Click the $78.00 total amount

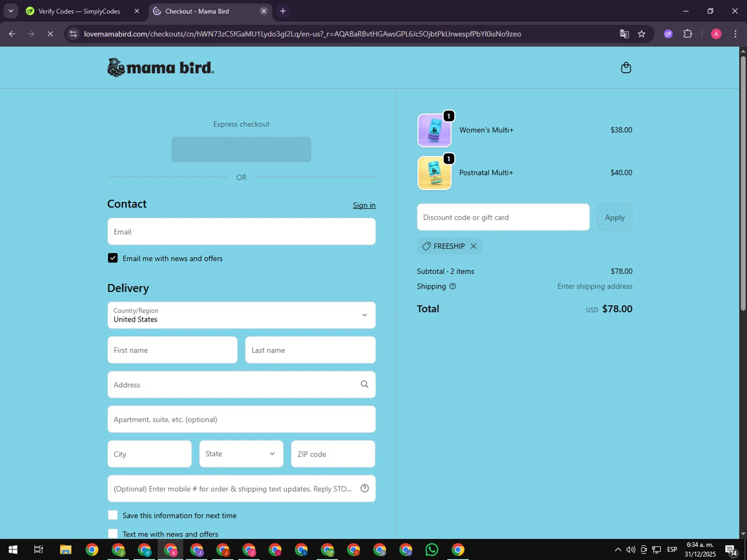(617, 309)
